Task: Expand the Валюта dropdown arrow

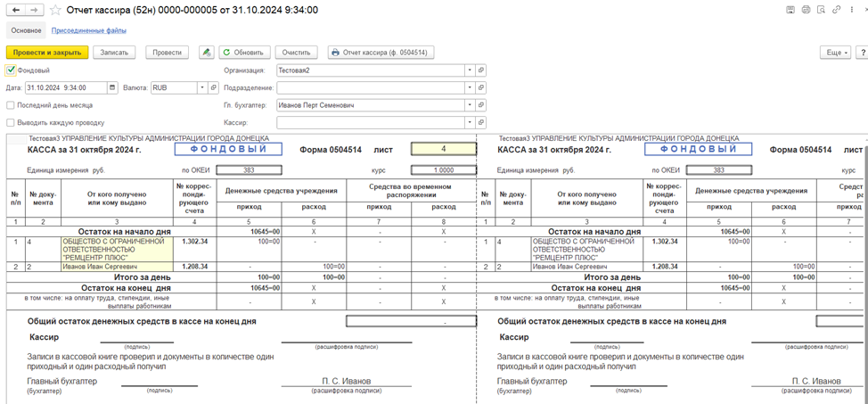Action: tap(203, 87)
